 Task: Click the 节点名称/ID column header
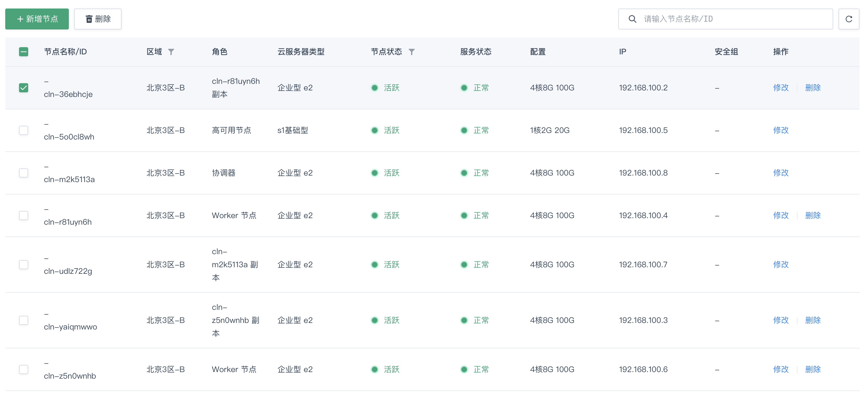[x=65, y=52]
